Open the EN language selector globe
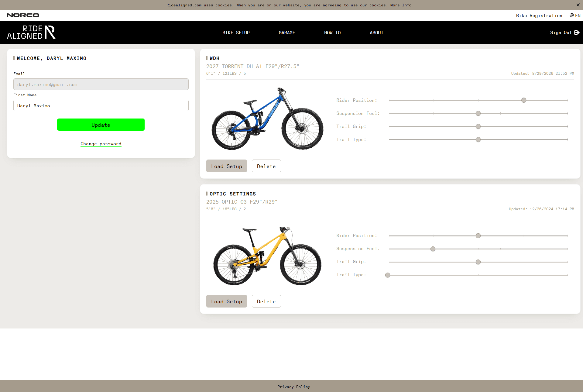 575,15
